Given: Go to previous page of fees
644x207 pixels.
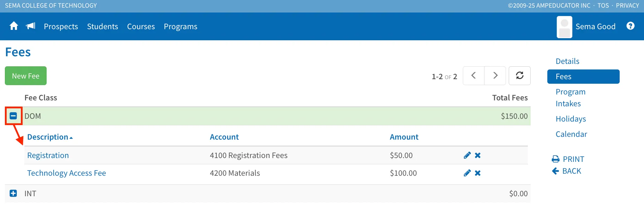Looking at the screenshot, I should pyautogui.click(x=474, y=76).
